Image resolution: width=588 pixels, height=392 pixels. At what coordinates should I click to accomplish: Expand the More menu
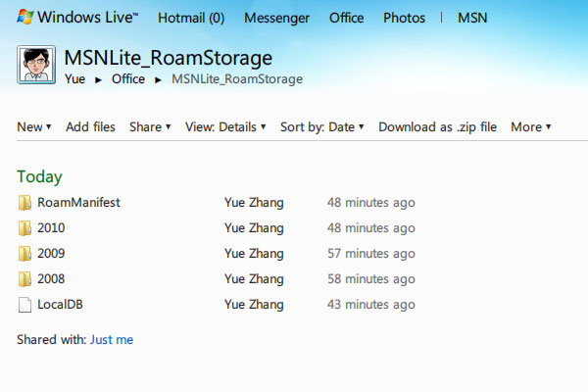(530, 126)
